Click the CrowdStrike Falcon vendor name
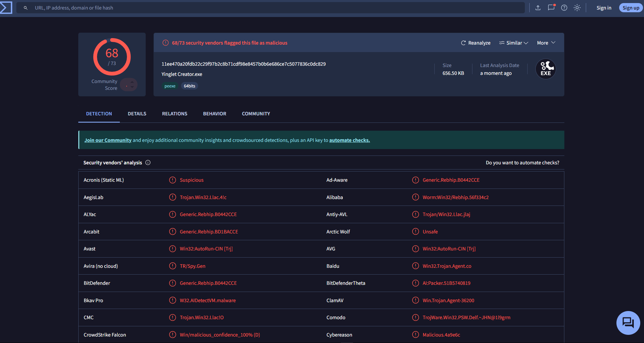 coord(105,335)
